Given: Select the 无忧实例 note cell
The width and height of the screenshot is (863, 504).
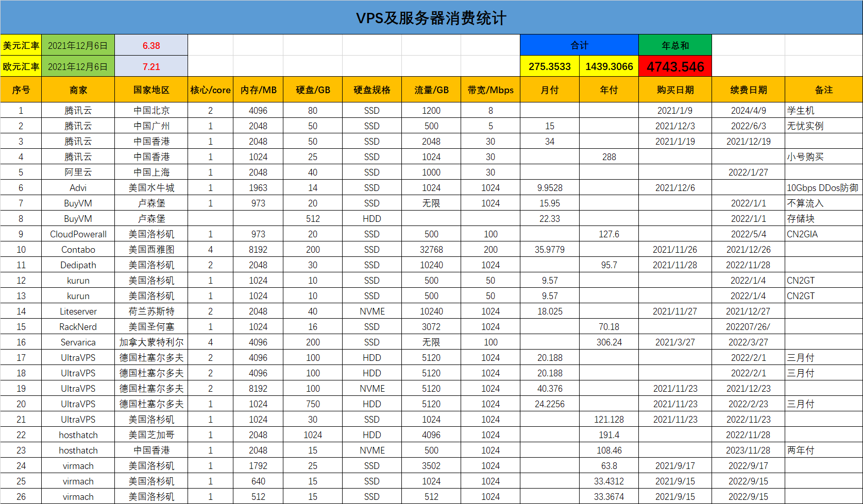Looking at the screenshot, I should tap(824, 126).
